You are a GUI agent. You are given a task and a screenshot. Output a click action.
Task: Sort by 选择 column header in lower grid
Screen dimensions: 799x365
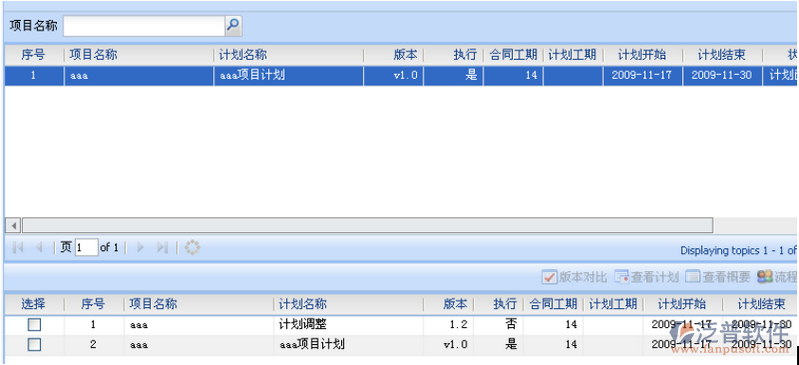34,305
